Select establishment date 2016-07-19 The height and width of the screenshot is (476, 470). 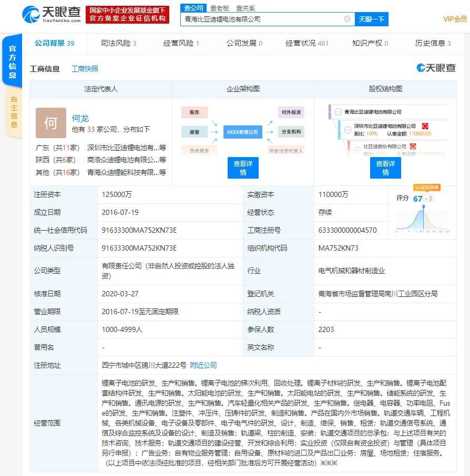click(x=120, y=212)
